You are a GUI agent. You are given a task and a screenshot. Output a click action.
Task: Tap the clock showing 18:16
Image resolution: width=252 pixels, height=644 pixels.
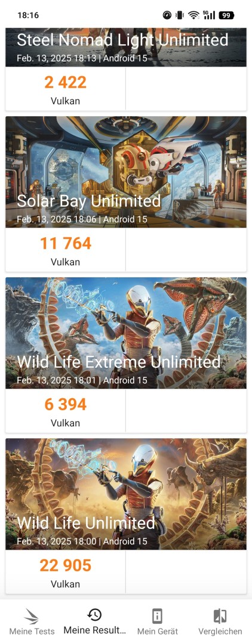coord(28,15)
